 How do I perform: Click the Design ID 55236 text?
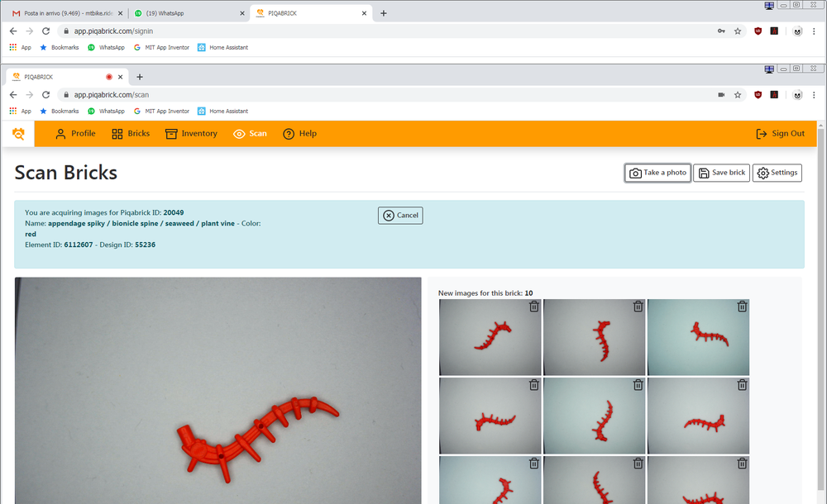(x=145, y=245)
